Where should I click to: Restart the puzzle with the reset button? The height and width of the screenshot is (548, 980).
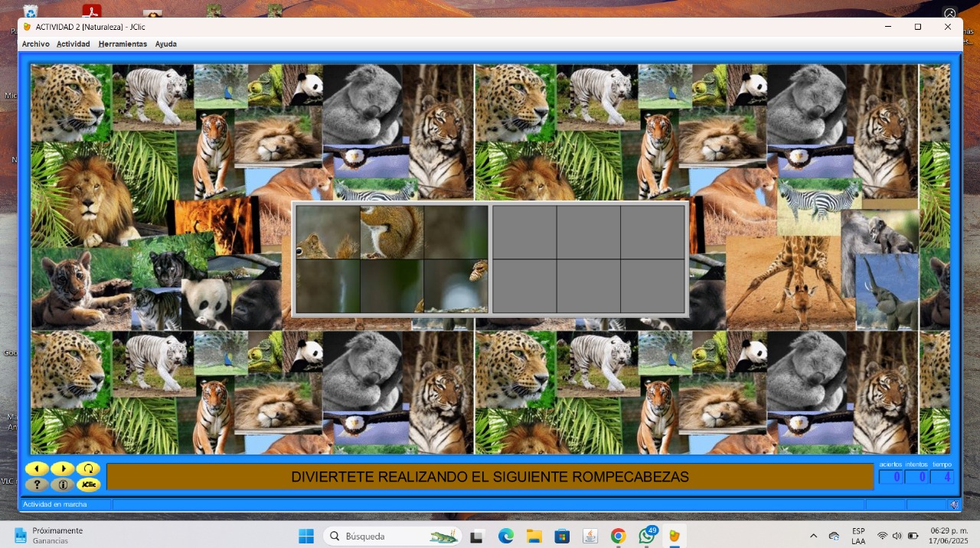pos(88,468)
